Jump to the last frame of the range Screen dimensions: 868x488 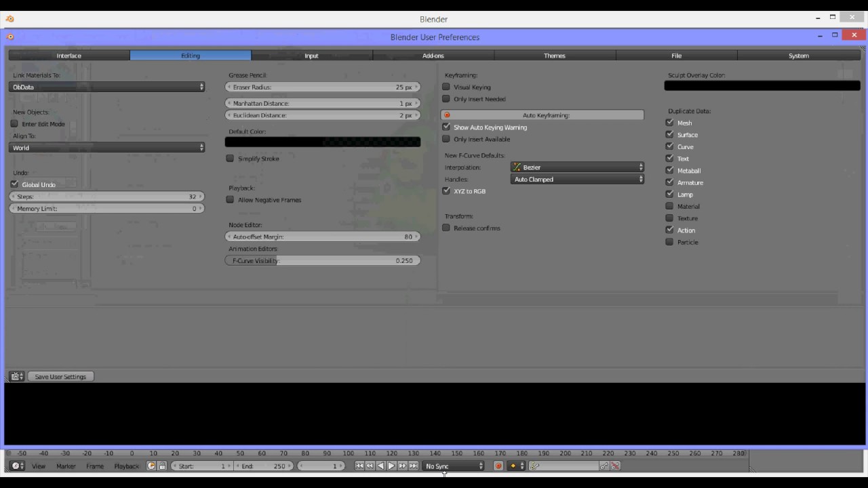click(x=414, y=466)
